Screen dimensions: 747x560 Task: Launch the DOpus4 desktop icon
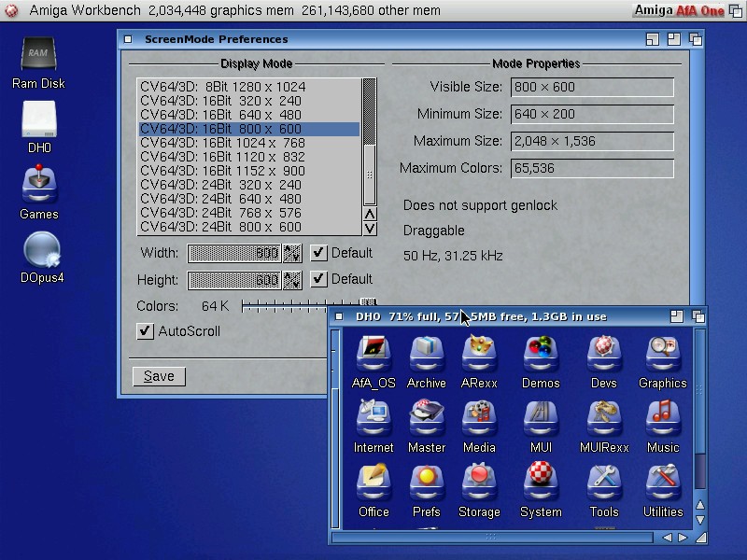tap(41, 250)
